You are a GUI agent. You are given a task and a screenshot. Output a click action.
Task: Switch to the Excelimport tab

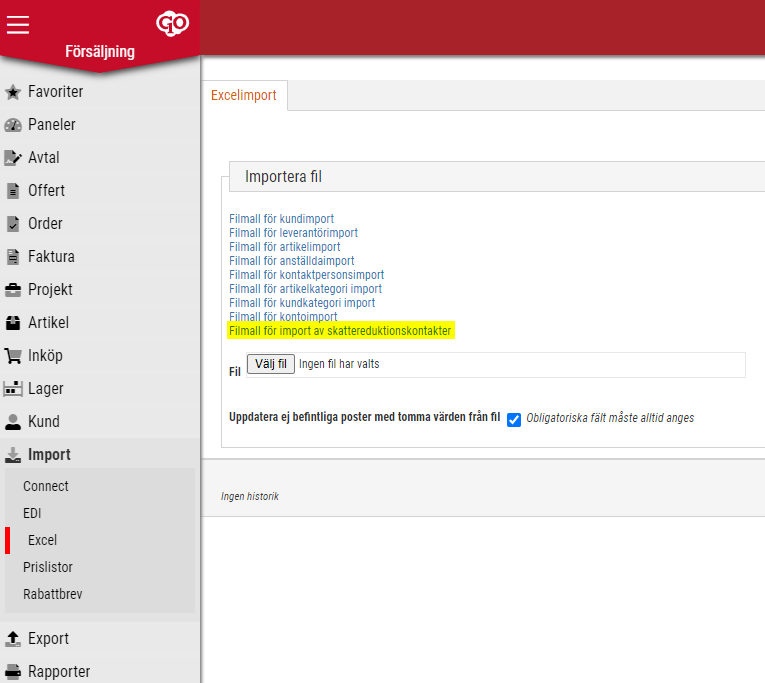[244, 95]
